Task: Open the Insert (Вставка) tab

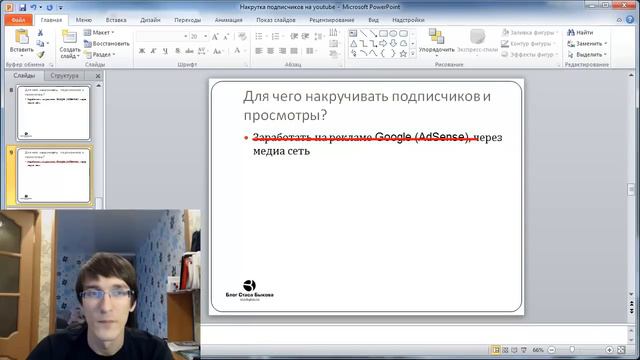Action: click(116, 20)
